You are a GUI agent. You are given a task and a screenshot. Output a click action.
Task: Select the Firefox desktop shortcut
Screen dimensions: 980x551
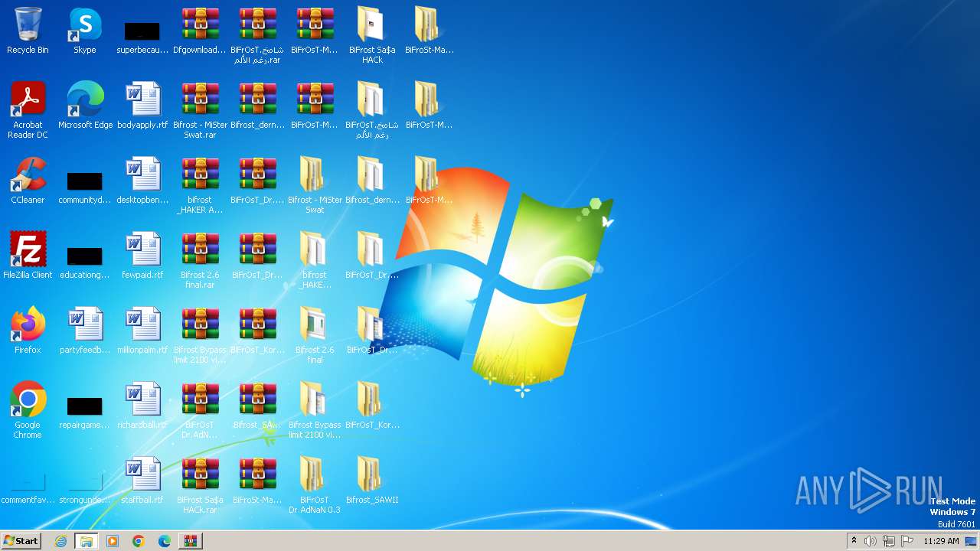point(28,331)
